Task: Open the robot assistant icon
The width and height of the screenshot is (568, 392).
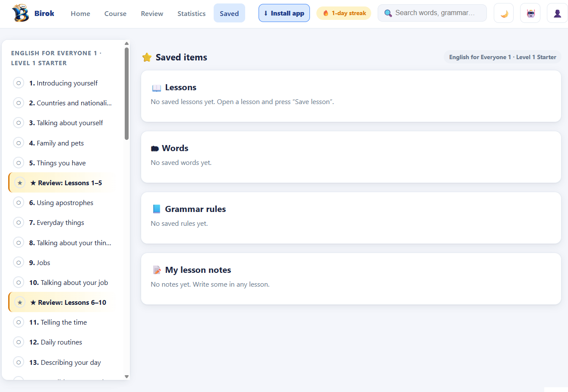Action: point(530,13)
